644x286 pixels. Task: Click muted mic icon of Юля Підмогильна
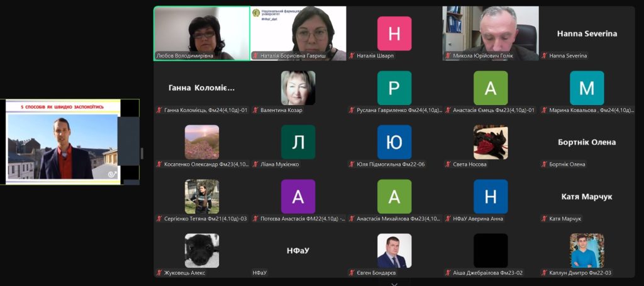pos(352,164)
